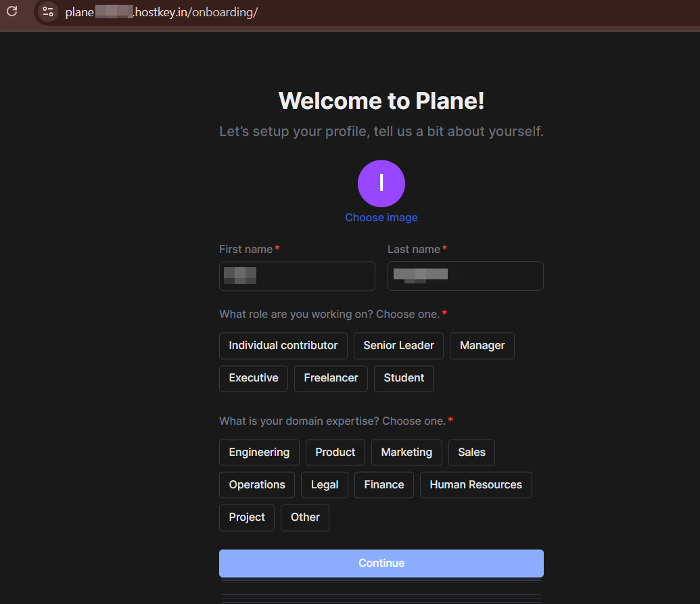
Task: Reload the page with browser refresh icon
Action: (x=11, y=11)
